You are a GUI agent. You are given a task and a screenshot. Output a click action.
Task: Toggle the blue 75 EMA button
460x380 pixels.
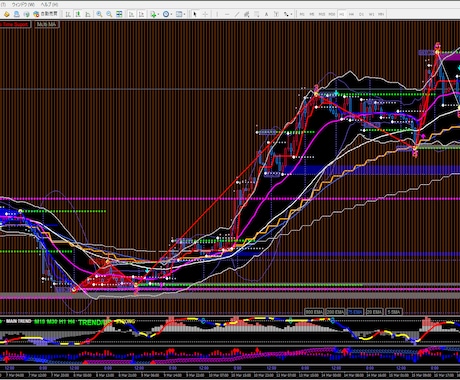[355, 312]
